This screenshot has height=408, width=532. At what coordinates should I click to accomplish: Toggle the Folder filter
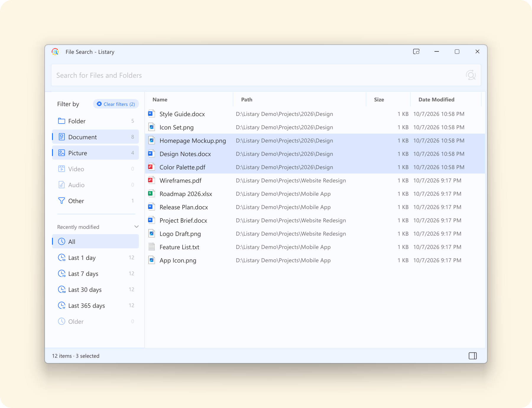[x=95, y=121]
